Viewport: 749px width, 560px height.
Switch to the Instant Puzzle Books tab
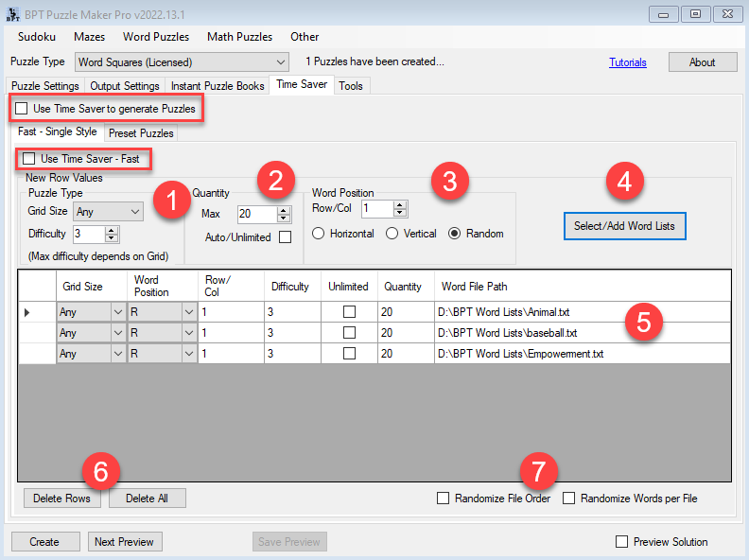click(x=218, y=86)
